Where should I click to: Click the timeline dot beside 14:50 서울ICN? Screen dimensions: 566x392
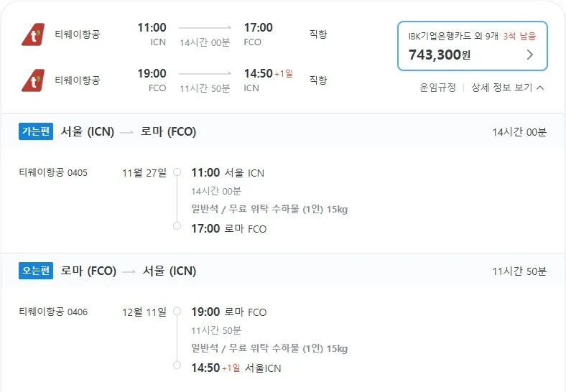pos(177,365)
